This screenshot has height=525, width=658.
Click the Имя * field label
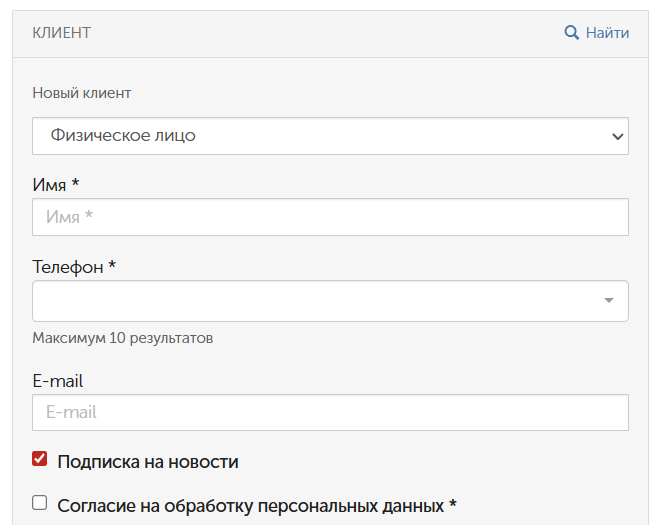[56, 185]
